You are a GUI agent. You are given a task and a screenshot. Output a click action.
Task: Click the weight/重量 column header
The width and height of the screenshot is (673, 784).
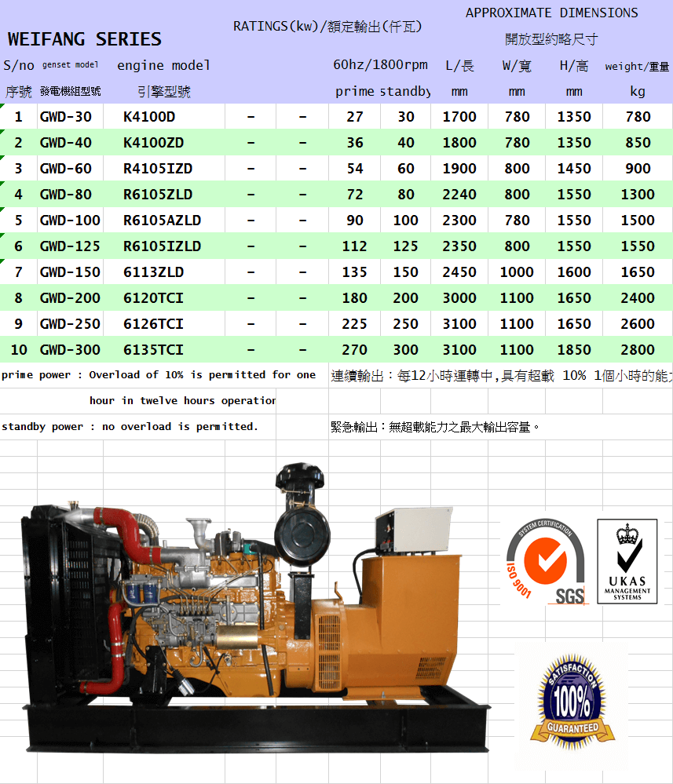click(637, 67)
